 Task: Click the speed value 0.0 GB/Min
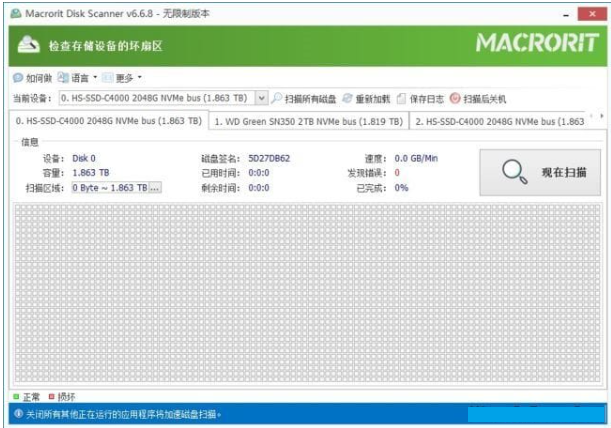(x=416, y=158)
